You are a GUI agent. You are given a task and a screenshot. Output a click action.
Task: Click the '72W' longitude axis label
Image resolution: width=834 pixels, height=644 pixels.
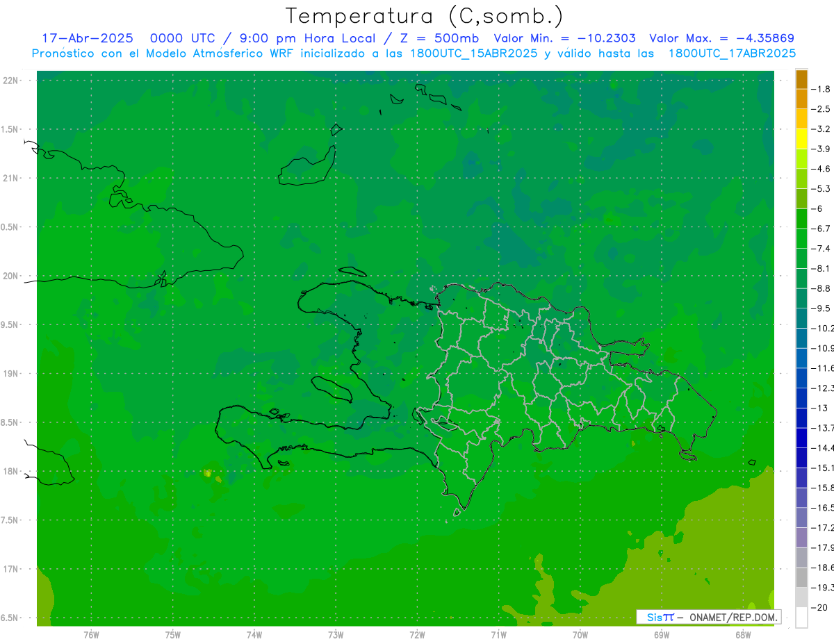tap(417, 635)
